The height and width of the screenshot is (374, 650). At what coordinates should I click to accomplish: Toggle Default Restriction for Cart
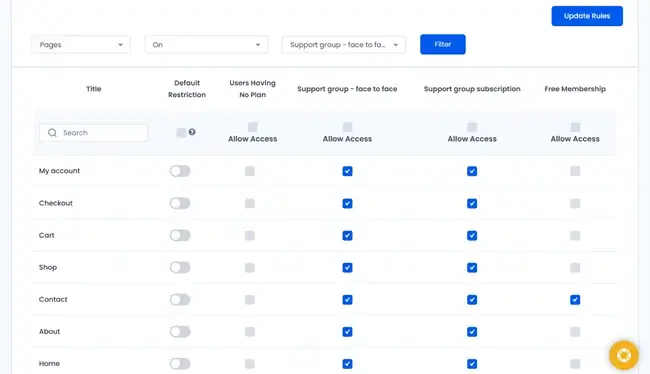click(180, 235)
